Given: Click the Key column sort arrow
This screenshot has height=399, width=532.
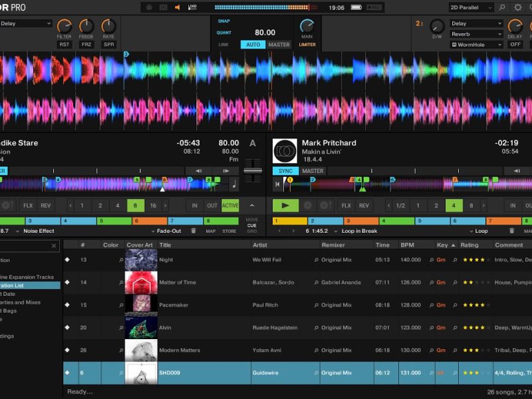Looking at the screenshot, I should click(x=454, y=245).
